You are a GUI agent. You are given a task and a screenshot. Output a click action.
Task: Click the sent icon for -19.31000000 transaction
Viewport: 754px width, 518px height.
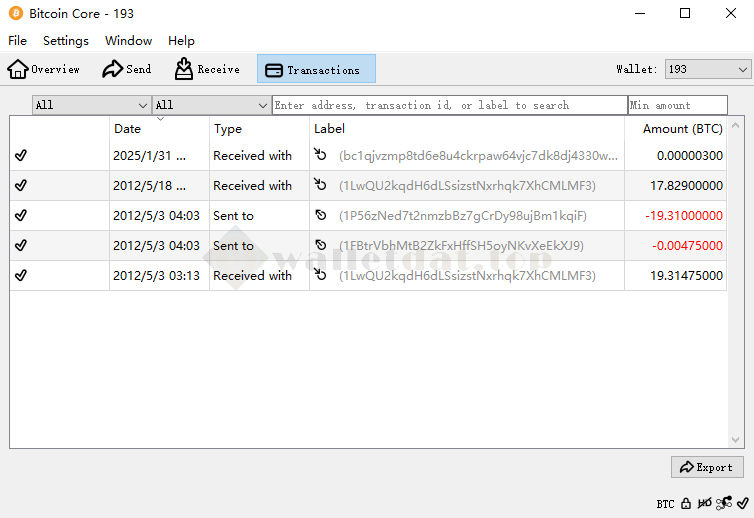[320, 215]
